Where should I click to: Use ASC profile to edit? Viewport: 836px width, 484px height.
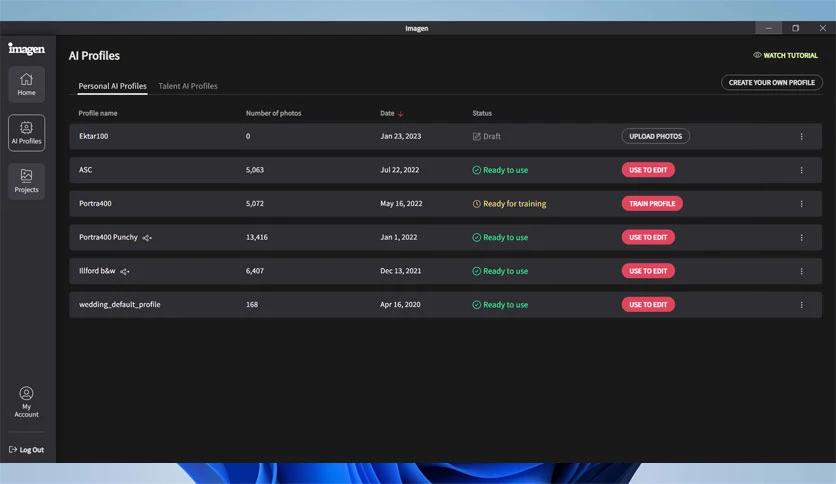pyautogui.click(x=648, y=170)
